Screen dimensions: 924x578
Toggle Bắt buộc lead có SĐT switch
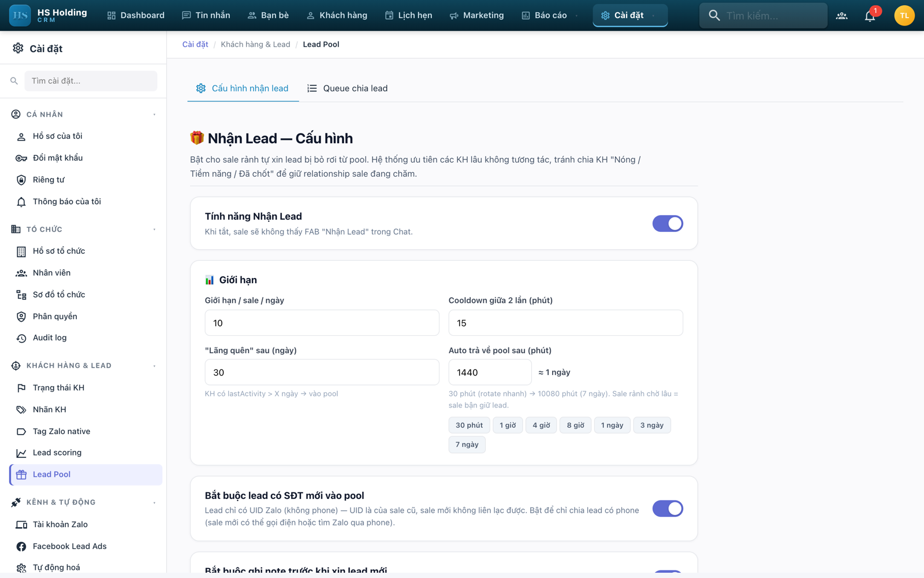[668, 509]
